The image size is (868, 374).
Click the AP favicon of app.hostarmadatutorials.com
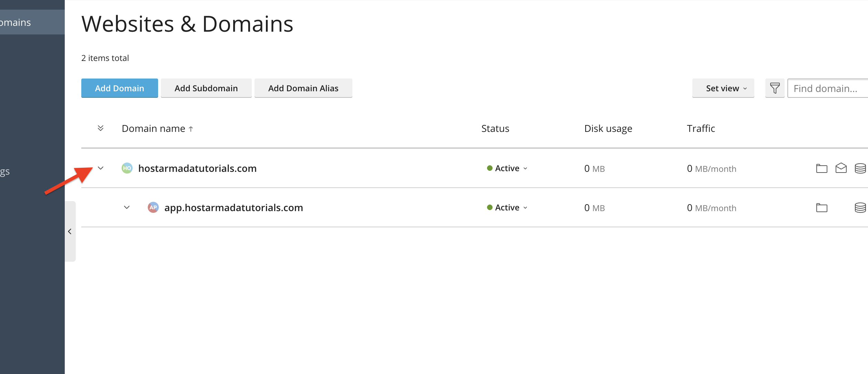click(153, 207)
